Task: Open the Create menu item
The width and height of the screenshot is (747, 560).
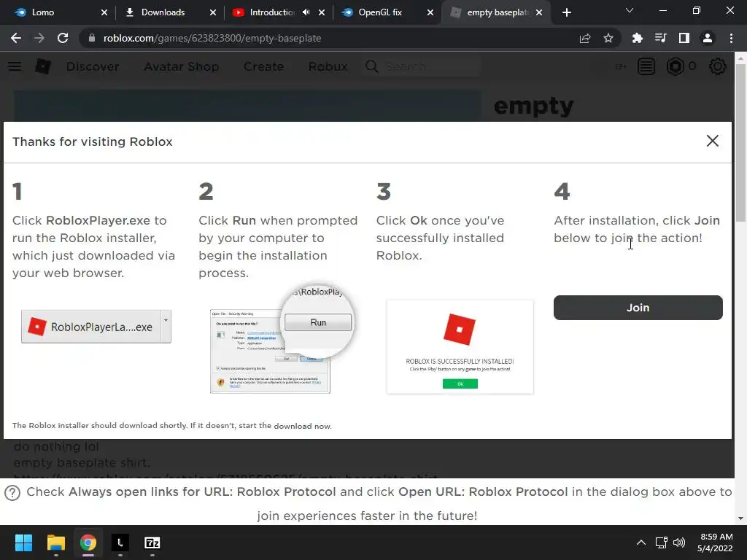Action: click(263, 66)
